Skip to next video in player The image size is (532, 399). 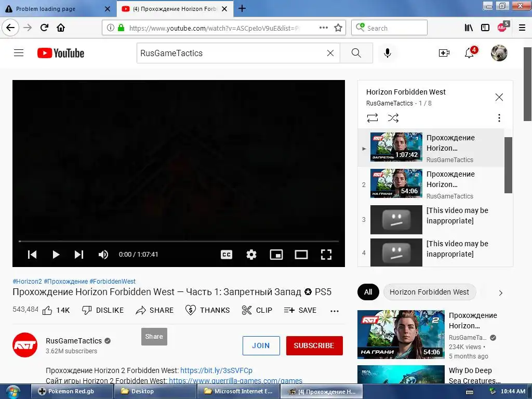(79, 255)
